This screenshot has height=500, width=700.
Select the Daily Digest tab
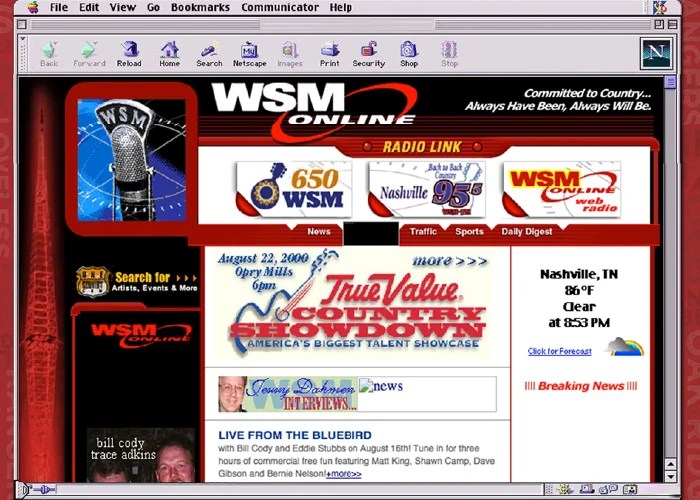527,231
